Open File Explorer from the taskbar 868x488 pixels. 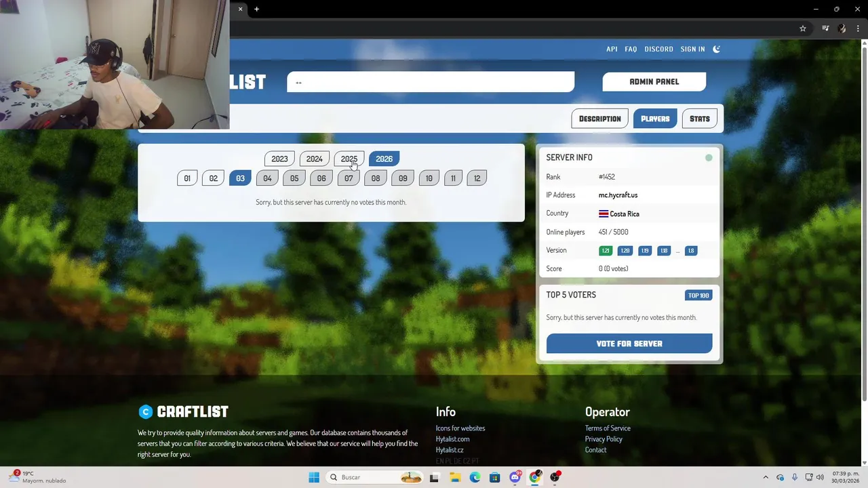pyautogui.click(x=454, y=477)
